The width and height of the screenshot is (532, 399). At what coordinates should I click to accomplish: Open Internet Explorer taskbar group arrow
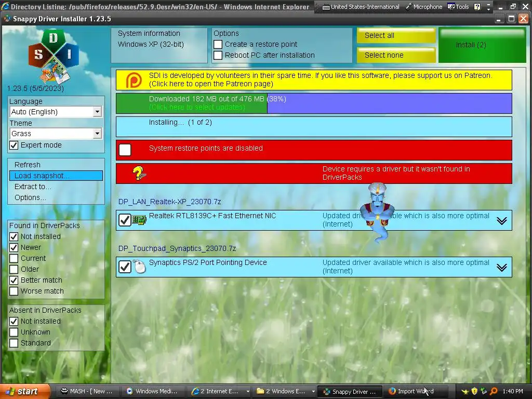[x=248, y=392]
